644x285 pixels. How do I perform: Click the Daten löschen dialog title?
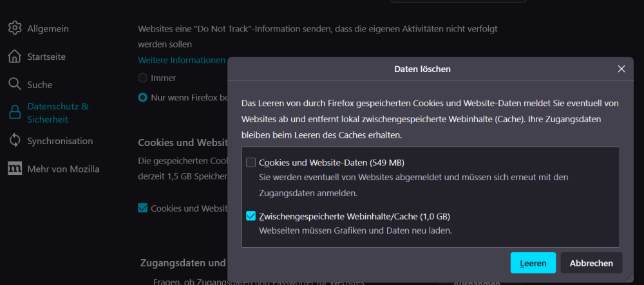(x=422, y=69)
